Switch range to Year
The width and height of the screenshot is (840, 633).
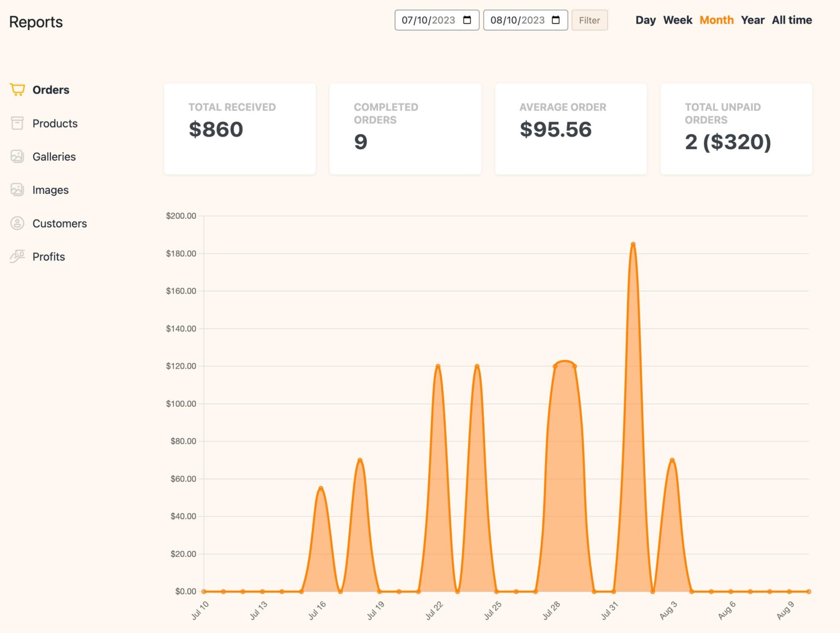click(x=753, y=20)
